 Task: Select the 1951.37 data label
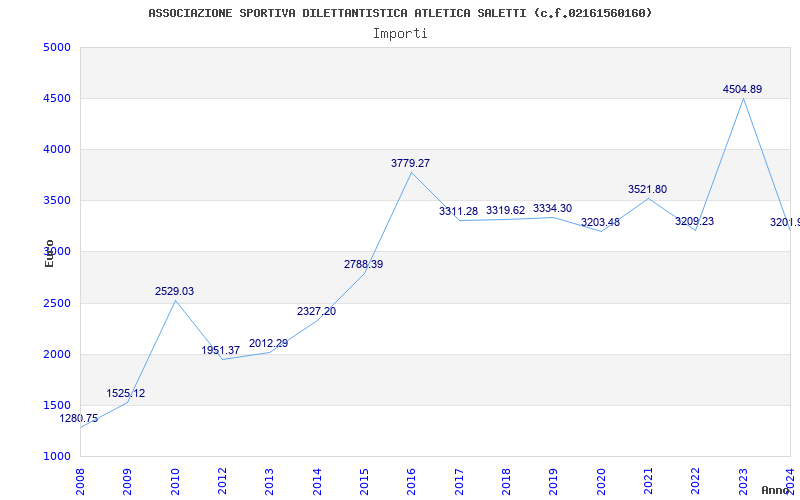point(221,351)
